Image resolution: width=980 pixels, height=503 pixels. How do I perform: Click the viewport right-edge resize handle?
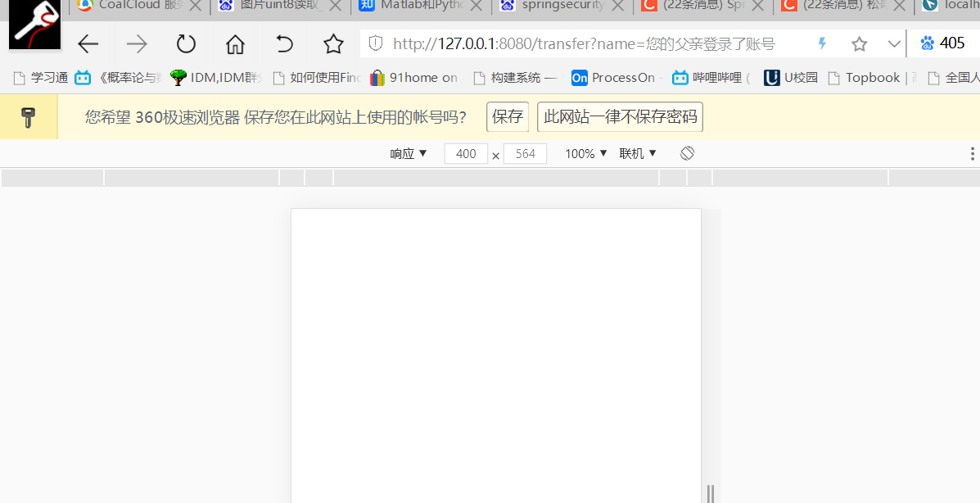pos(711,493)
